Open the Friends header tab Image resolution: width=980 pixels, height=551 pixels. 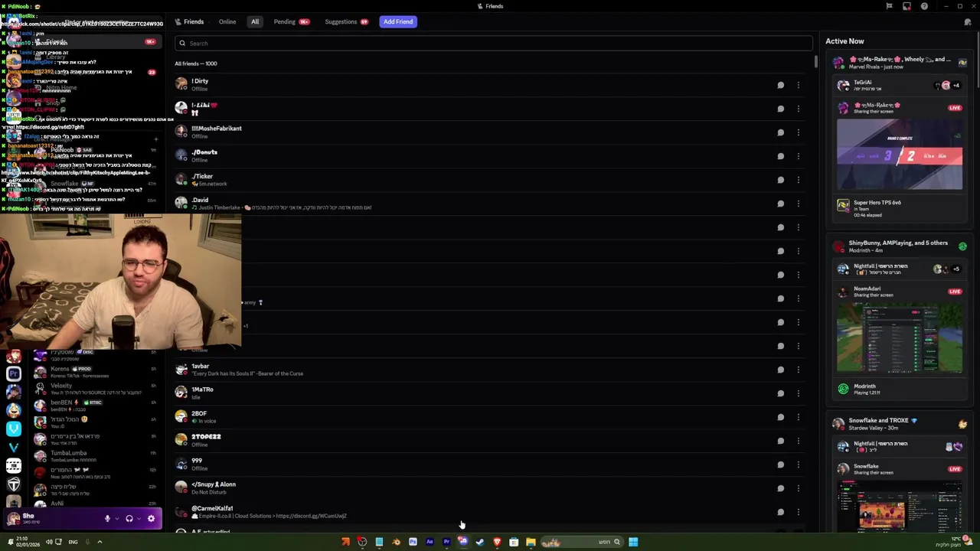[189, 21]
